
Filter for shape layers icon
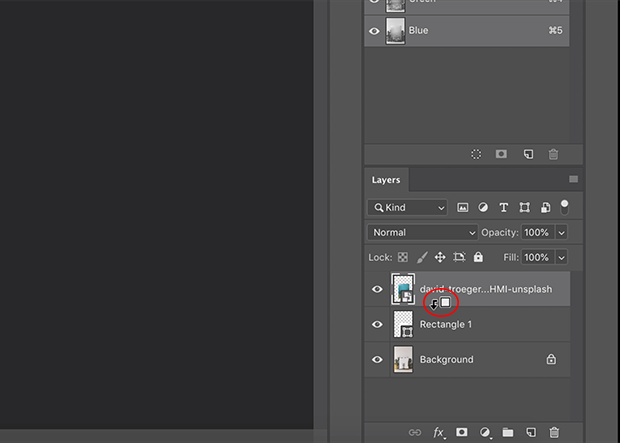click(524, 207)
